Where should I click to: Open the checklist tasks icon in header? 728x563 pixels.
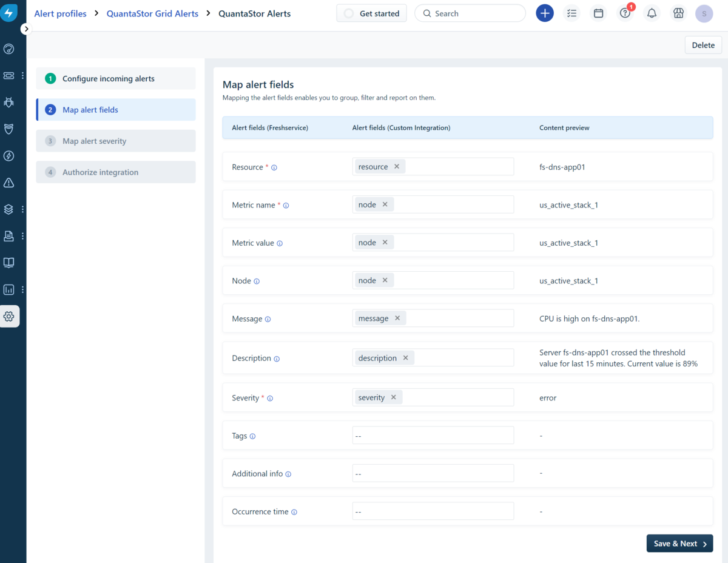click(571, 13)
